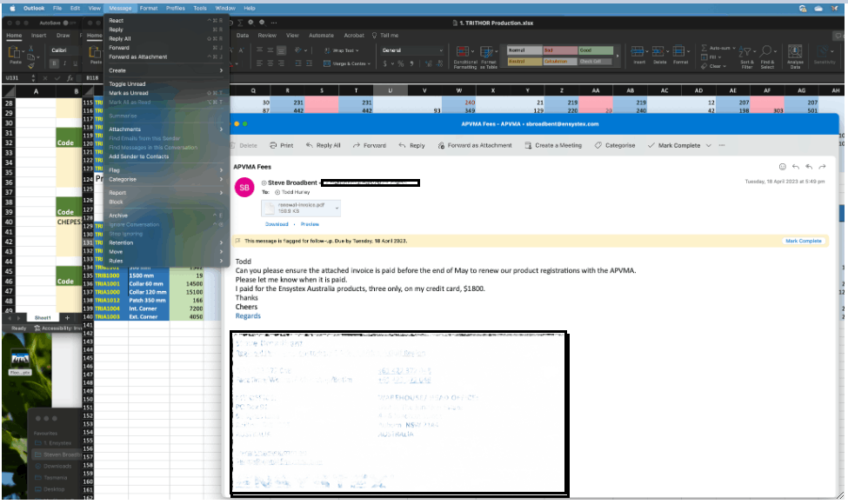The width and height of the screenshot is (848, 504).
Task: Click Forward in the email toolbar
Action: click(370, 145)
